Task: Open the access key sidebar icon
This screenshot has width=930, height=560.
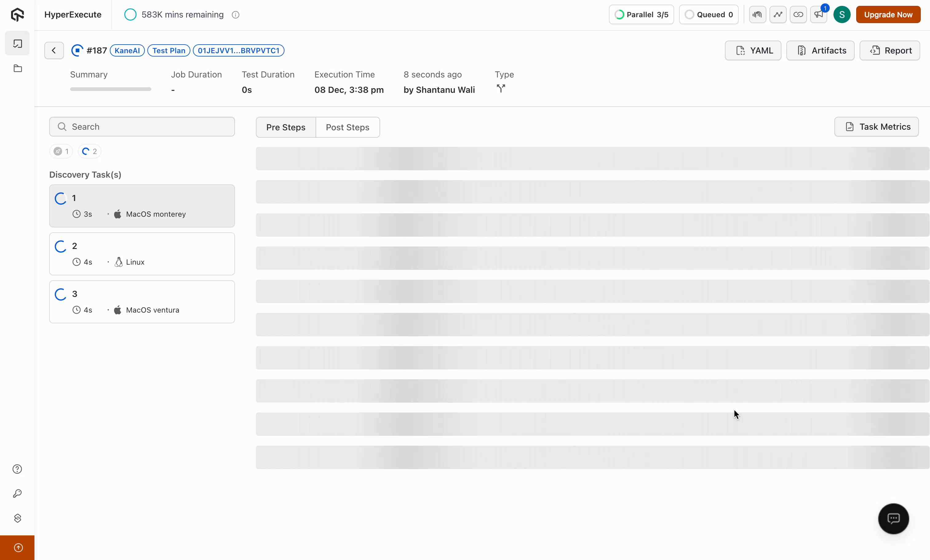Action: pyautogui.click(x=17, y=493)
